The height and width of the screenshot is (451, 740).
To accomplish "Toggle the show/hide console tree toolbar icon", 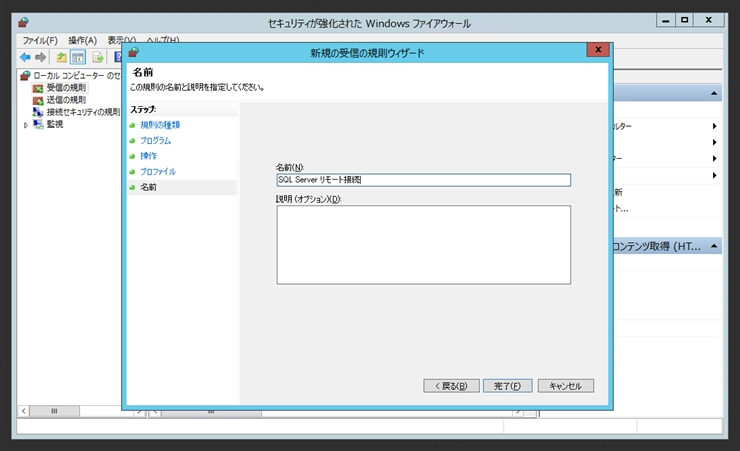I will [78, 57].
